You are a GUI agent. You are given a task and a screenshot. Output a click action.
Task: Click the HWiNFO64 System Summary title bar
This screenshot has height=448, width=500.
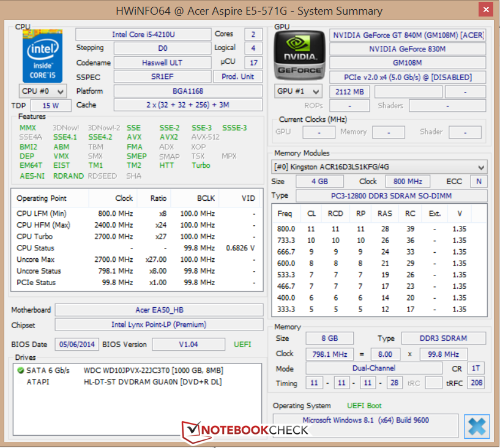tap(248, 11)
